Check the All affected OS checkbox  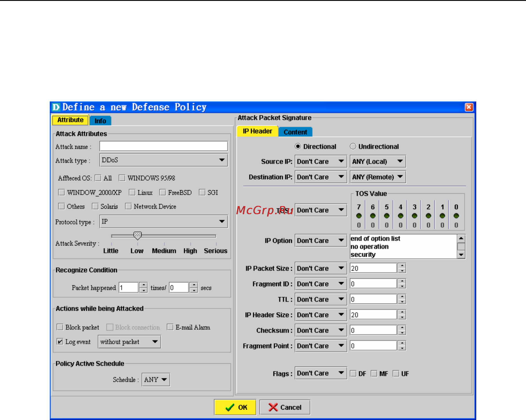coord(98,178)
